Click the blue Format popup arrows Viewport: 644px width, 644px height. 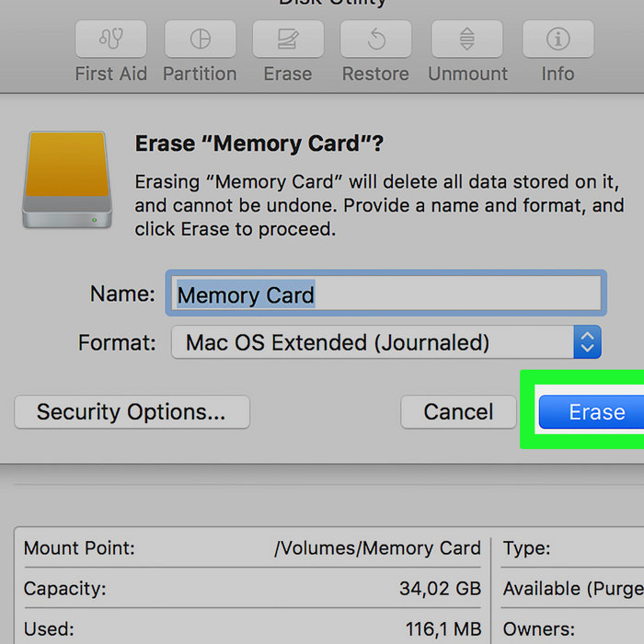(587, 342)
